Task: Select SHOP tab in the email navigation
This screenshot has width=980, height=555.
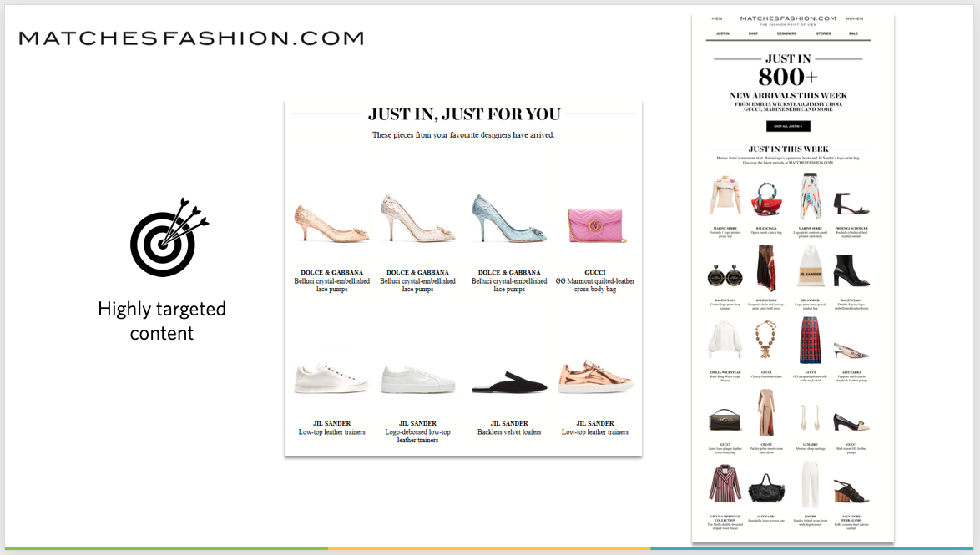Action: [753, 33]
